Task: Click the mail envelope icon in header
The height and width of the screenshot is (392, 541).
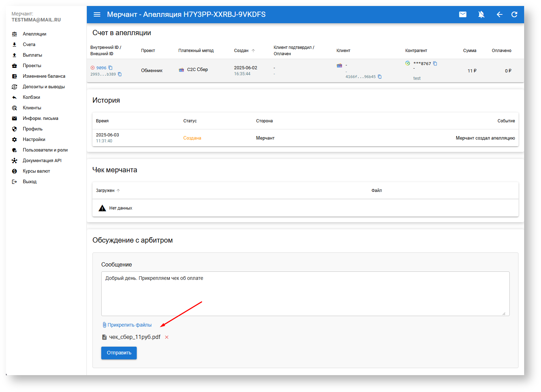Action: point(463,14)
